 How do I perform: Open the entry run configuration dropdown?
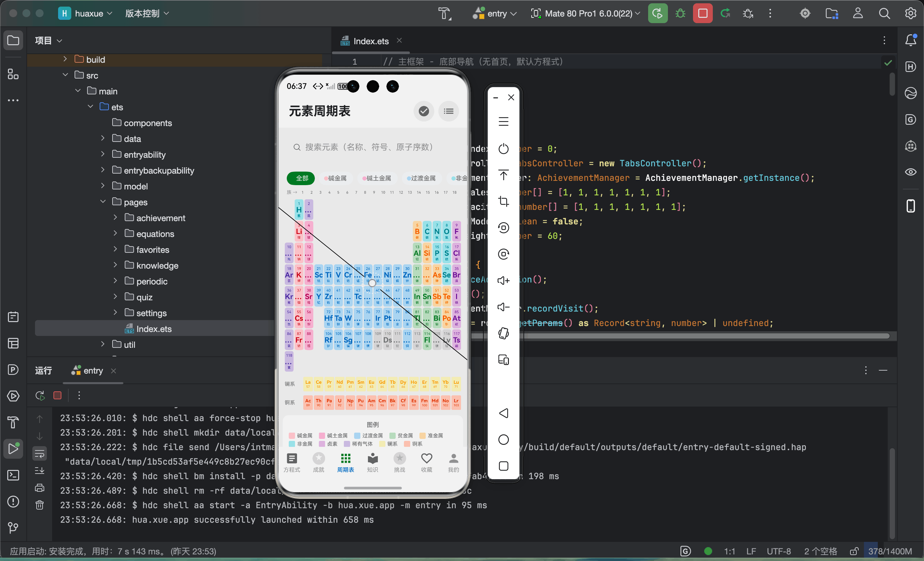coord(495,14)
